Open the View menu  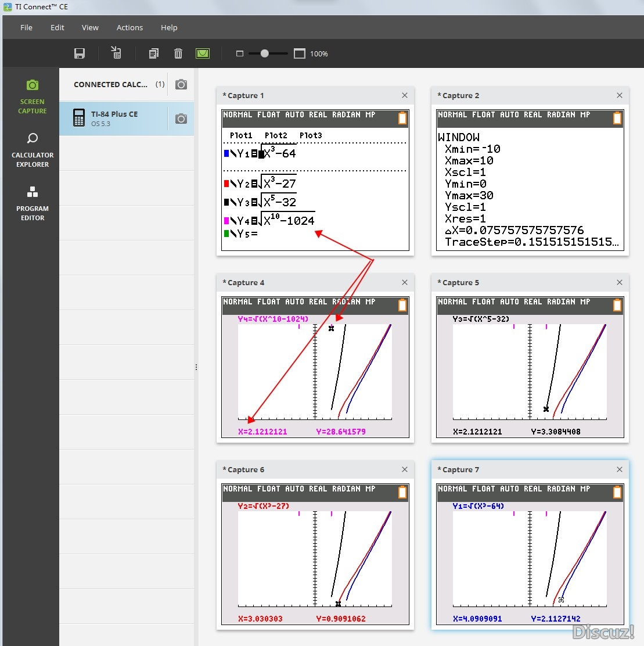(90, 28)
